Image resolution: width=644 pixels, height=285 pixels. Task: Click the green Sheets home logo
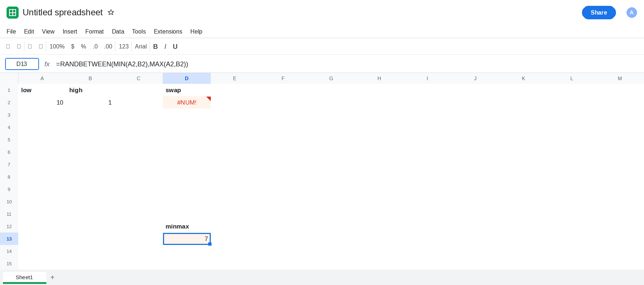click(12, 12)
